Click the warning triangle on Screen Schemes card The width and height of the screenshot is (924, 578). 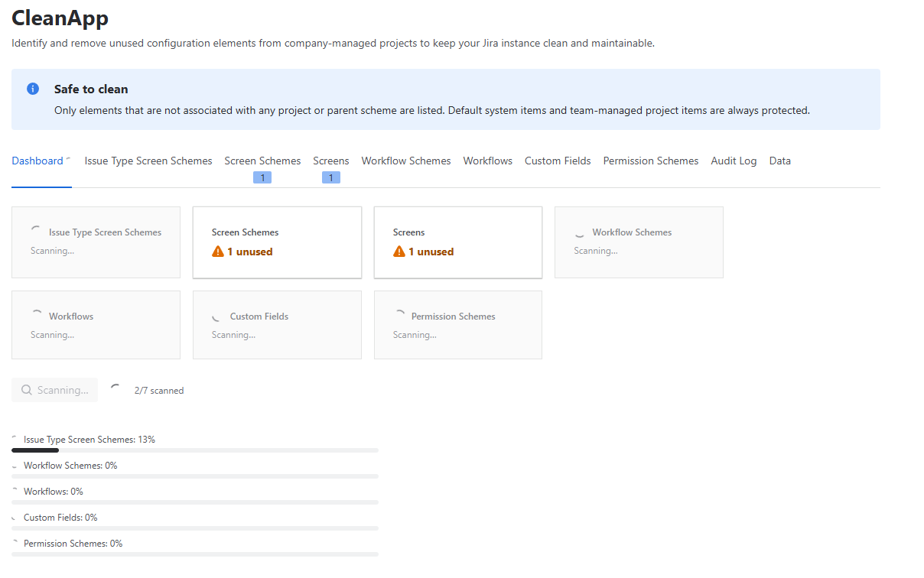pyautogui.click(x=216, y=251)
